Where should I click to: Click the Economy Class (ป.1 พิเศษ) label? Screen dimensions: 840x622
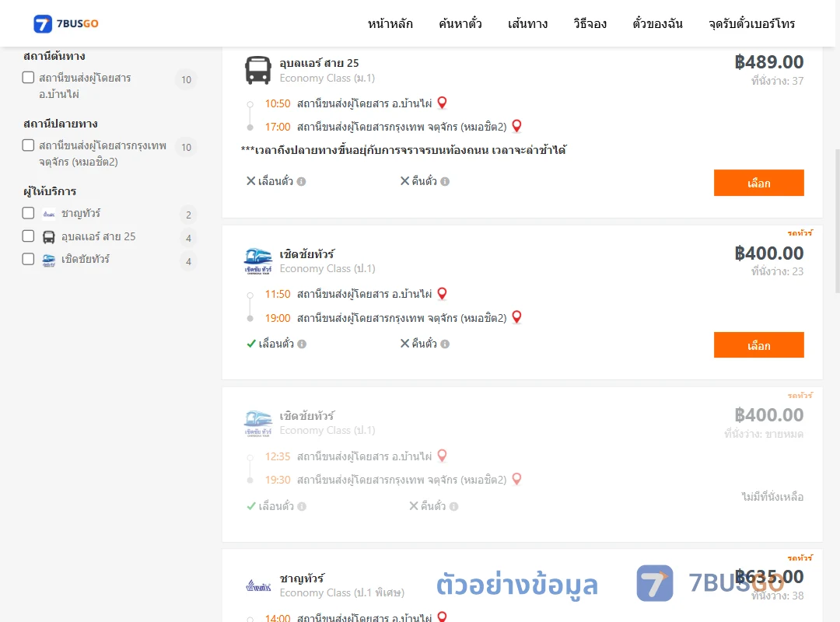pyautogui.click(x=341, y=593)
